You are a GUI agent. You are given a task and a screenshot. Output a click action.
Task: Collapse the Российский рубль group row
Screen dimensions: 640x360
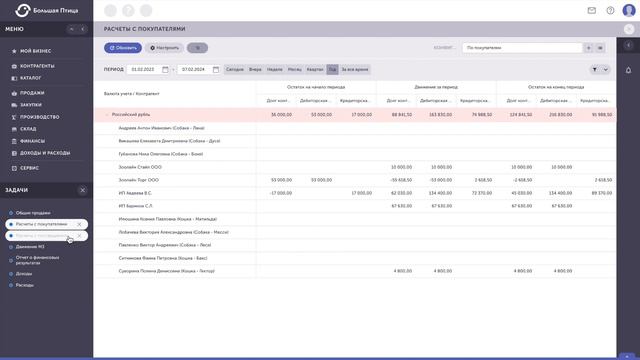[x=107, y=115]
